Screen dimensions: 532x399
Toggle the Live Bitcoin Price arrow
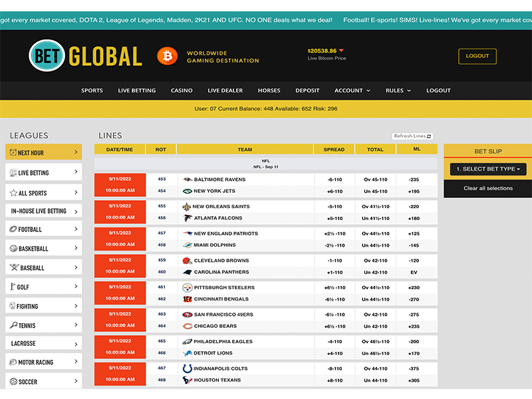click(341, 51)
